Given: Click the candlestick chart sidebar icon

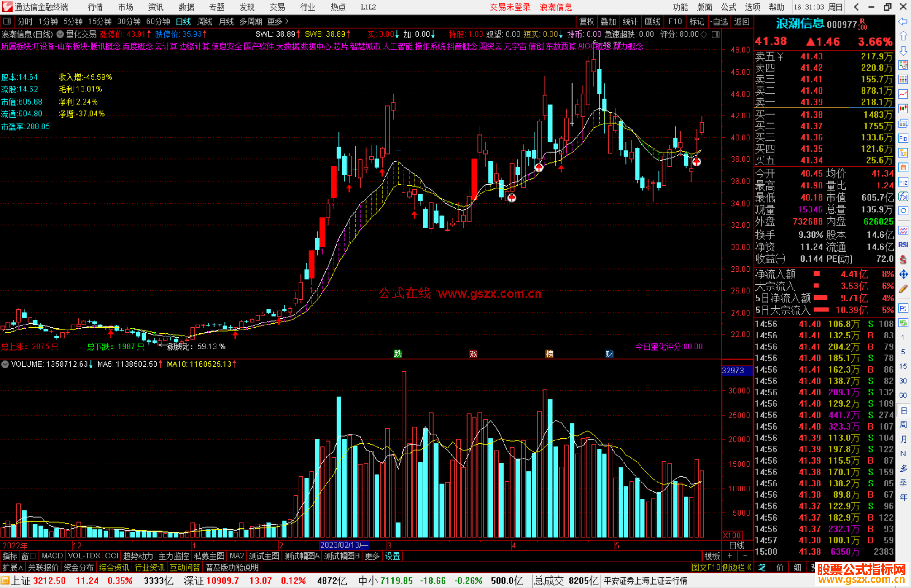Looking at the screenshot, I should tap(903, 109).
